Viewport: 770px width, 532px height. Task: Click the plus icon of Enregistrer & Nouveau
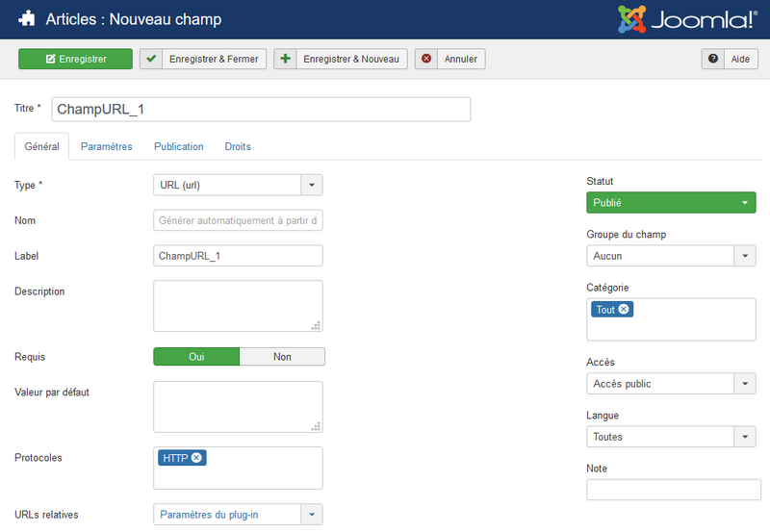(285, 59)
